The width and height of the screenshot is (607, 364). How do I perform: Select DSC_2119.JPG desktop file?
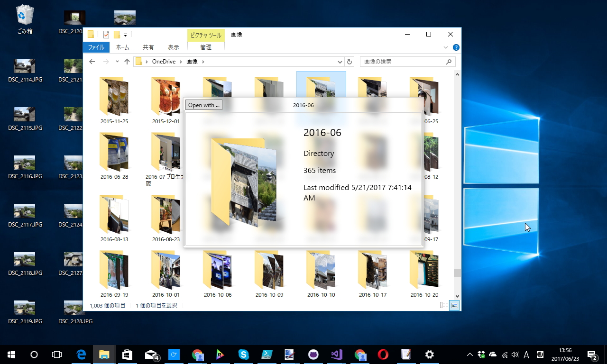pos(25,311)
